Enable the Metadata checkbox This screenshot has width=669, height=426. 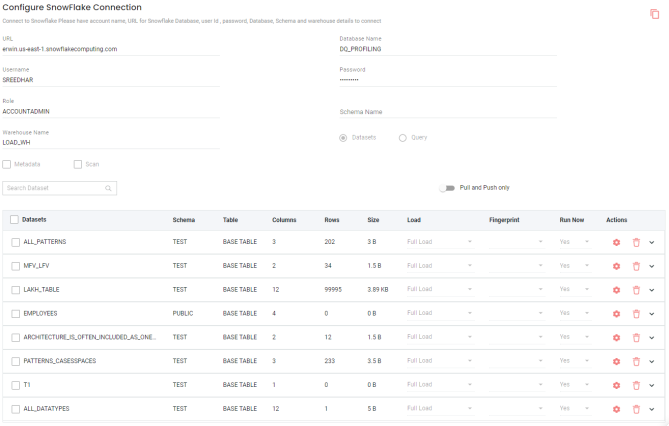pos(7,164)
